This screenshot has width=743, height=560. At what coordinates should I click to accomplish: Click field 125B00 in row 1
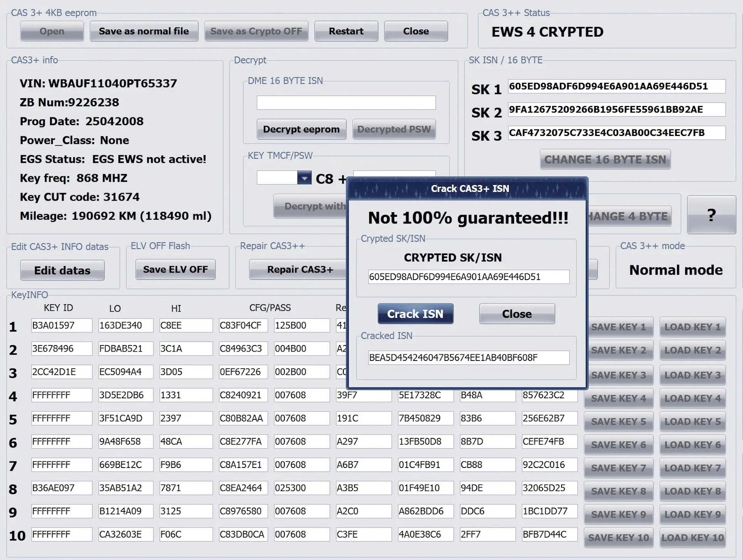point(302,325)
